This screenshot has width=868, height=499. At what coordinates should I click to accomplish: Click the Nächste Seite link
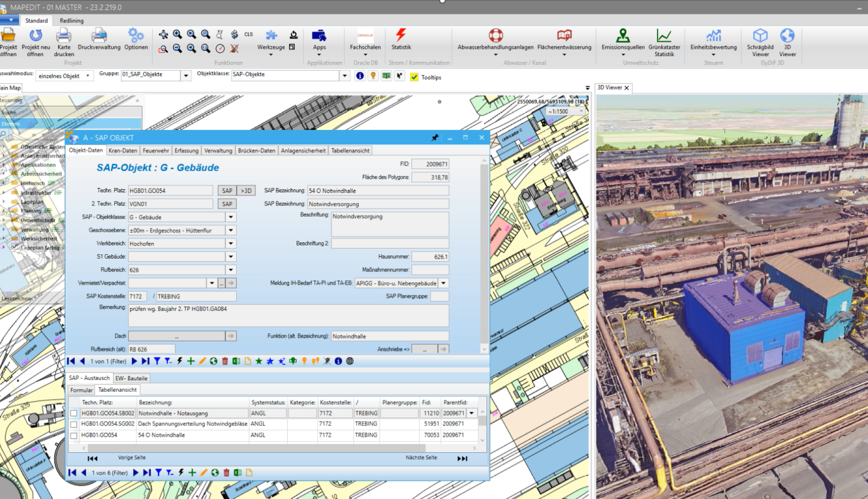(421, 458)
